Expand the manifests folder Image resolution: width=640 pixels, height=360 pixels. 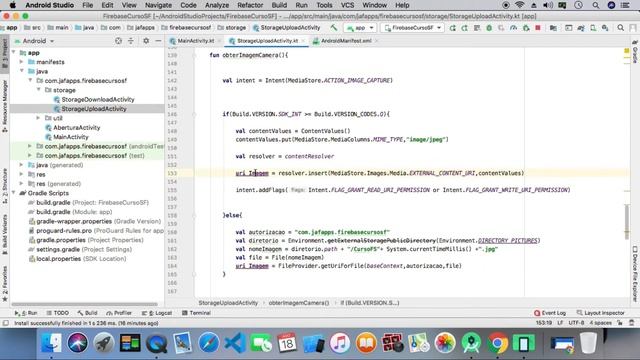pyautogui.click(x=22, y=62)
